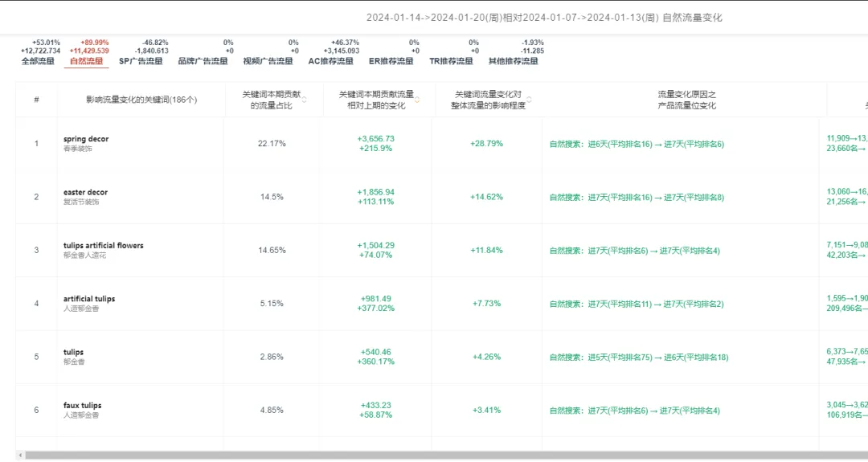The image size is (868, 462).
Task: Click the +981.49 change value
Action: point(376,299)
